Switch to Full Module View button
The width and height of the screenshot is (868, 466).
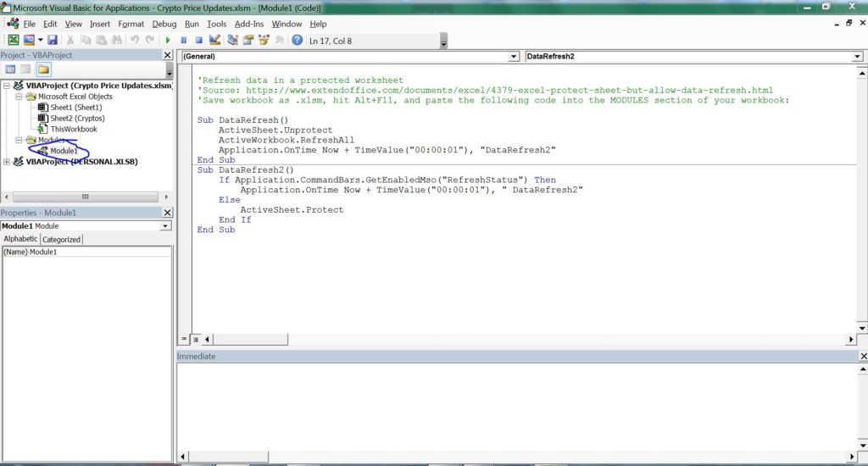coord(195,339)
